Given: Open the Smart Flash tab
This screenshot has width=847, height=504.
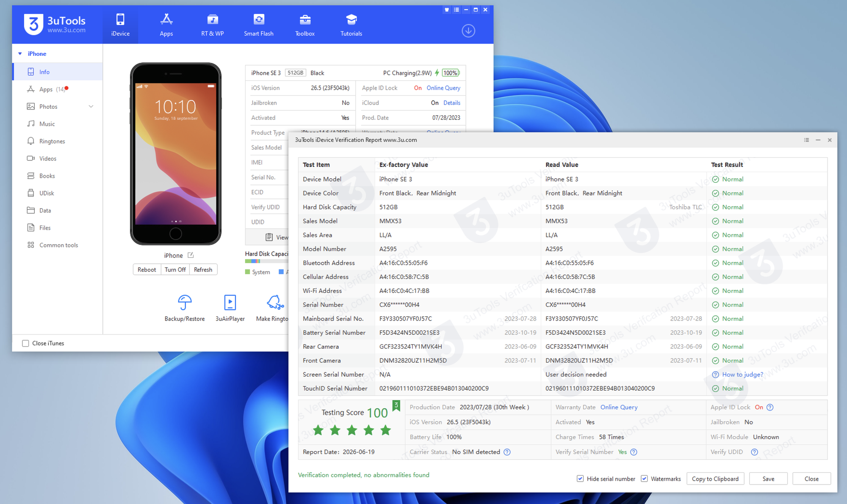Looking at the screenshot, I should (258, 25).
